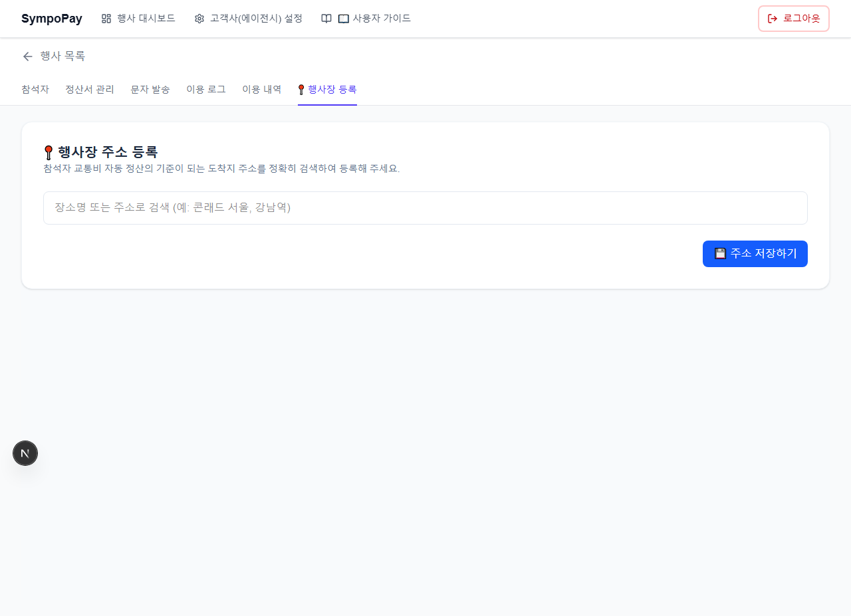This screenshot has width=851, height=616.
Task: Open 고객사(에이전시) 설정 menu text
Action: 256,19
